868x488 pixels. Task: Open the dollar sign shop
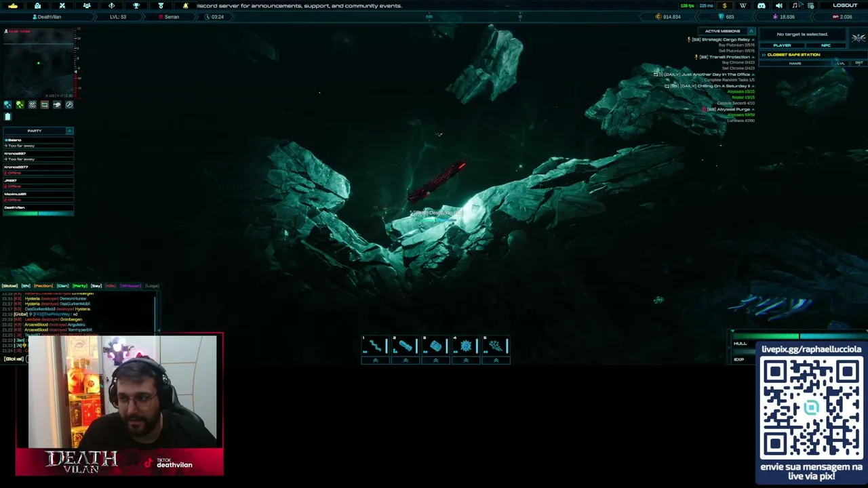[724, 5]
